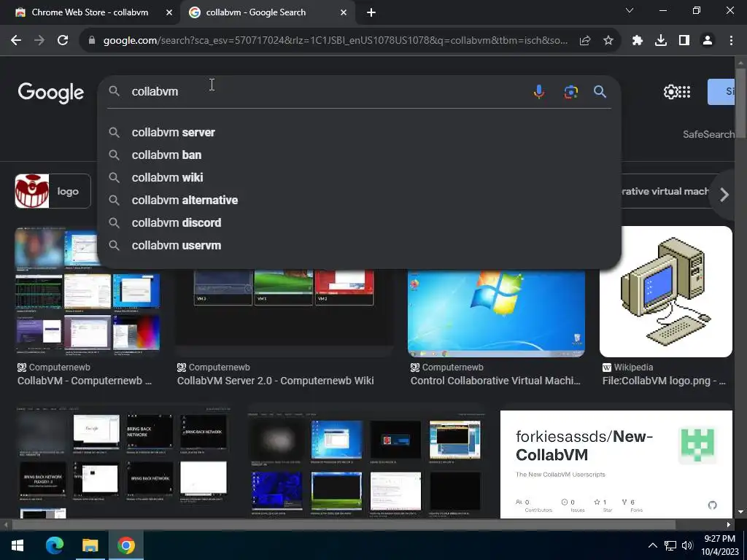
Task: Click the browser forward arrow
Action: tap(39, 41)
